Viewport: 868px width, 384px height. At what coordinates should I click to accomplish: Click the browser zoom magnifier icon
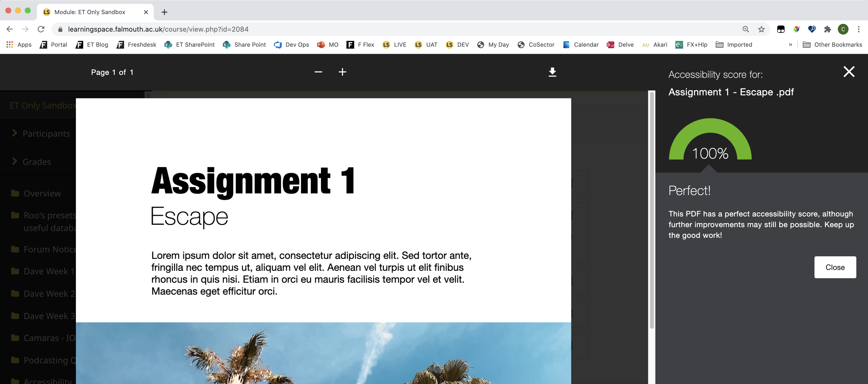coord(745,29)
